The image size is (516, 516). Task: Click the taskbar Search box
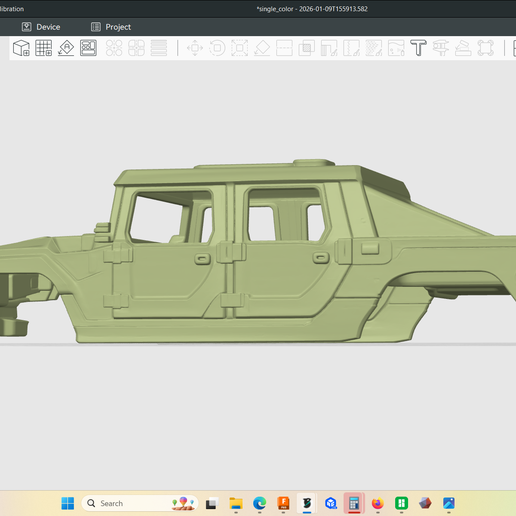(140, 503)
